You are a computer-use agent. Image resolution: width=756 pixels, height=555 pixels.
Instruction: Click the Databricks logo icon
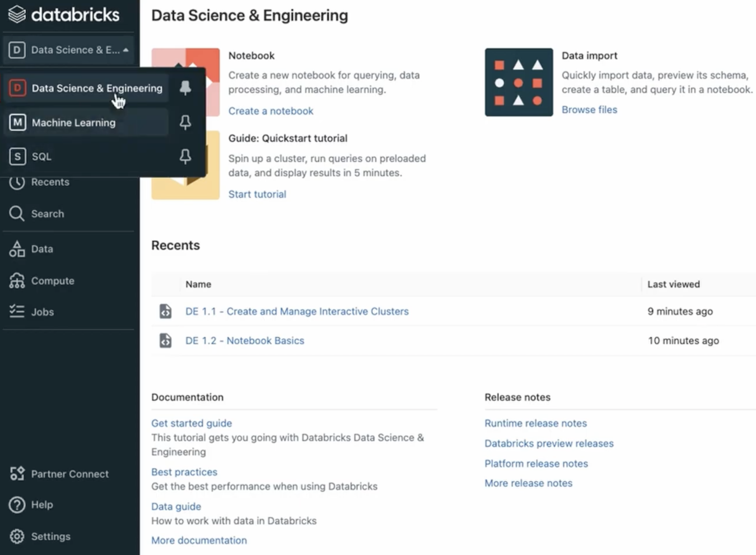17,15
